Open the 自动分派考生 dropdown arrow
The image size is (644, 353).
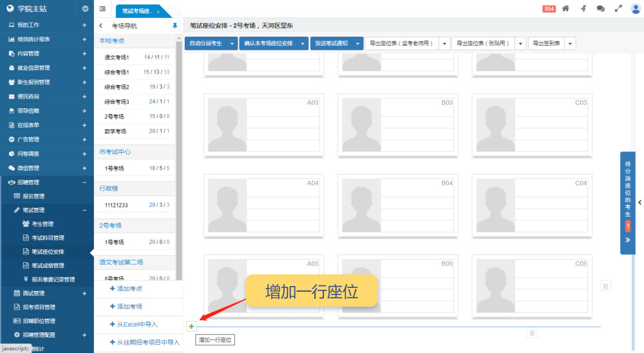tap(232, 43)
